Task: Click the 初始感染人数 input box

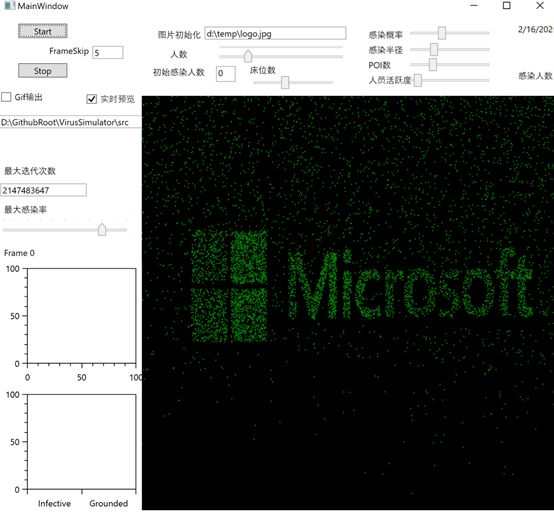Action: pyautogui.click(x=226, y=73)
